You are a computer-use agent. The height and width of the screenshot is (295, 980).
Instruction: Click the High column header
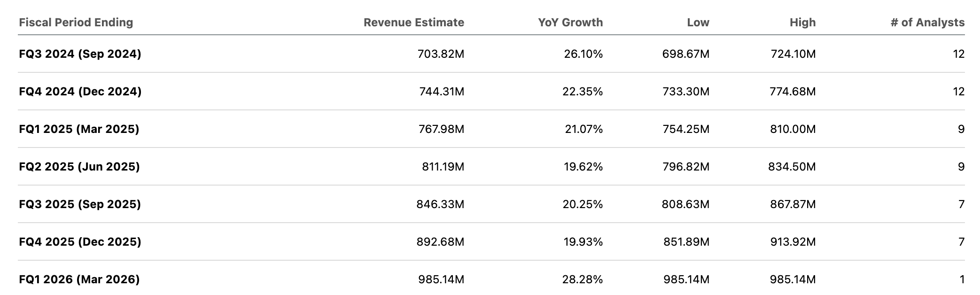(802, 23)
